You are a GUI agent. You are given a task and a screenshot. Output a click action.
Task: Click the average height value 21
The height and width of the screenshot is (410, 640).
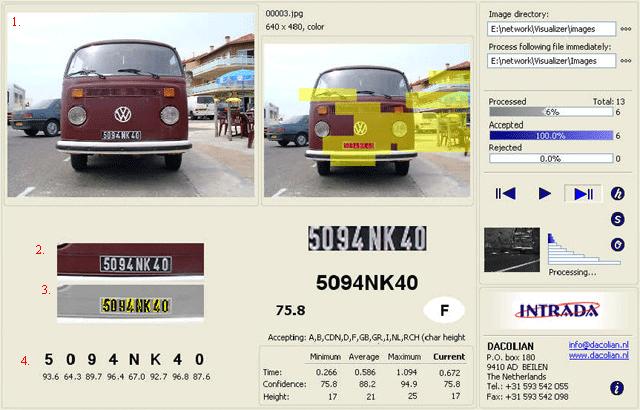[x=371, y=396]
